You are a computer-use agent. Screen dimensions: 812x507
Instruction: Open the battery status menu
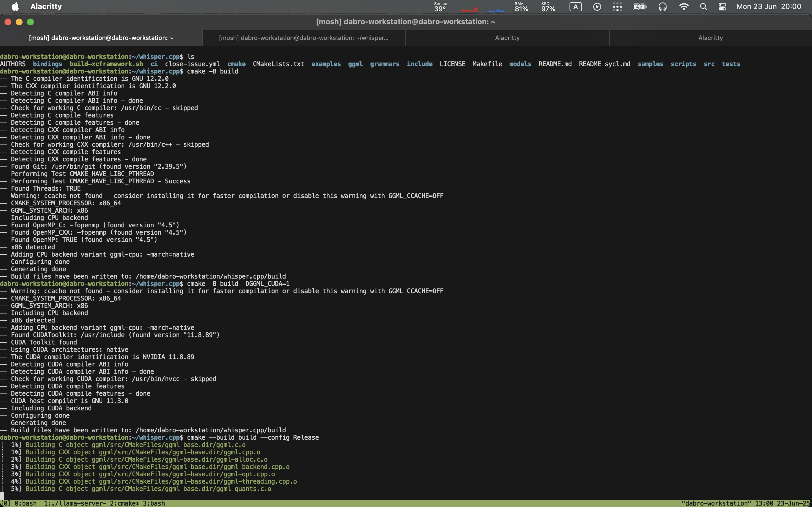point(639,7)
